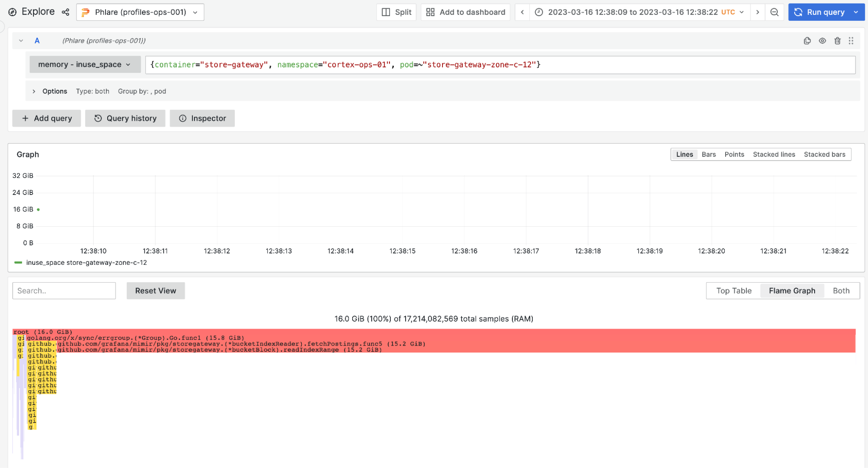868x468 pixels.
Task: Duplicate query A using the copy icon
Action: [807, 40]
